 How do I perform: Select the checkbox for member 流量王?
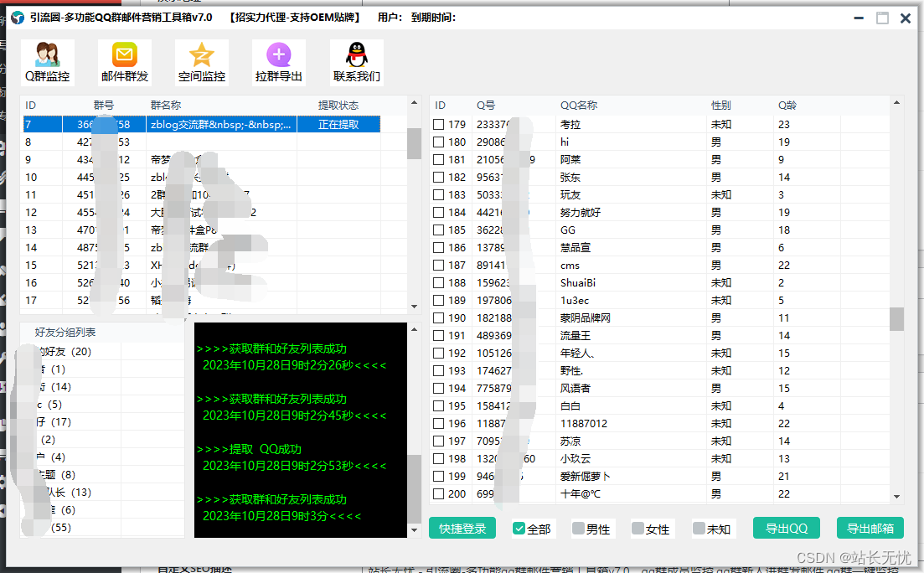click(438, 335)
